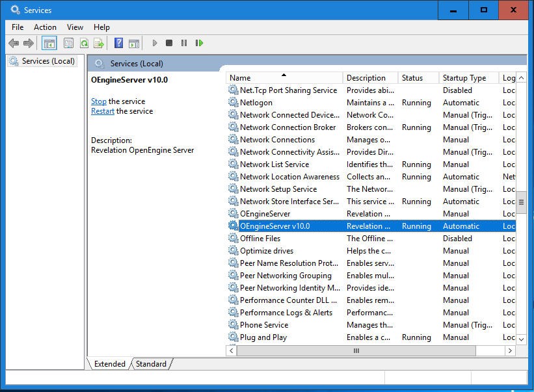Click the horizontal scrollbar left arrow
This screenshot has height=392, width=534.
232,350
